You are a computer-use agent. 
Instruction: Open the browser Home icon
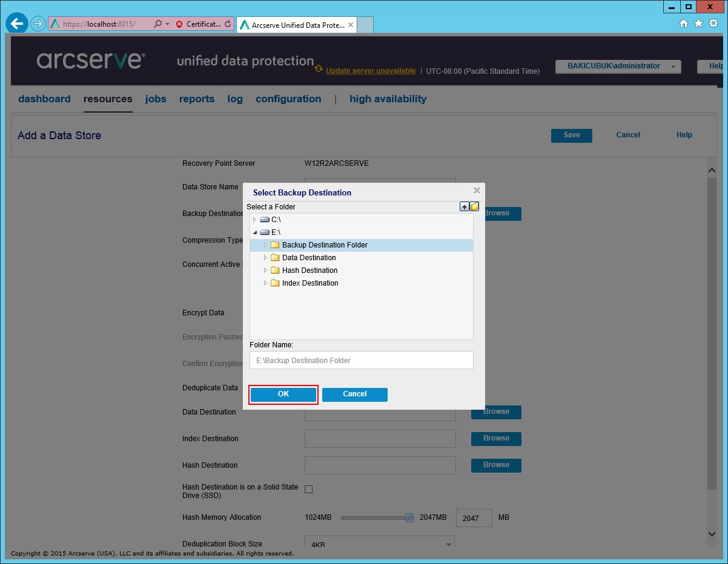click(684, 24)
